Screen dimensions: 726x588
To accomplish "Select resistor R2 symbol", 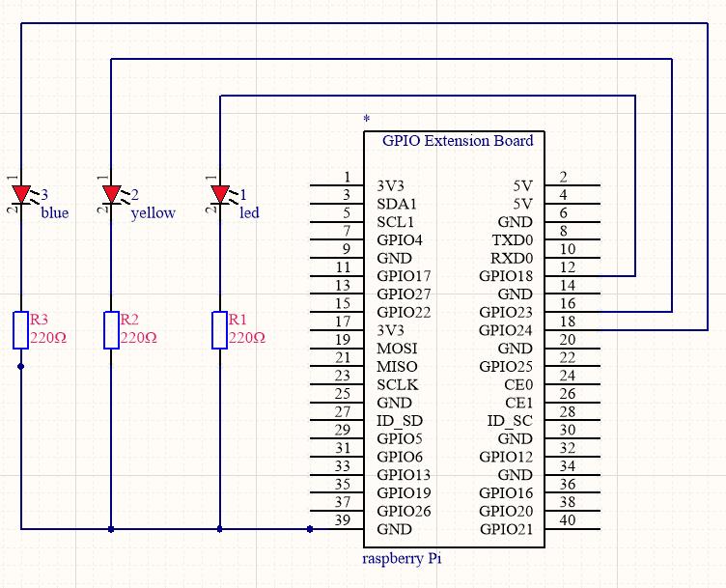I will click(111, 330).
